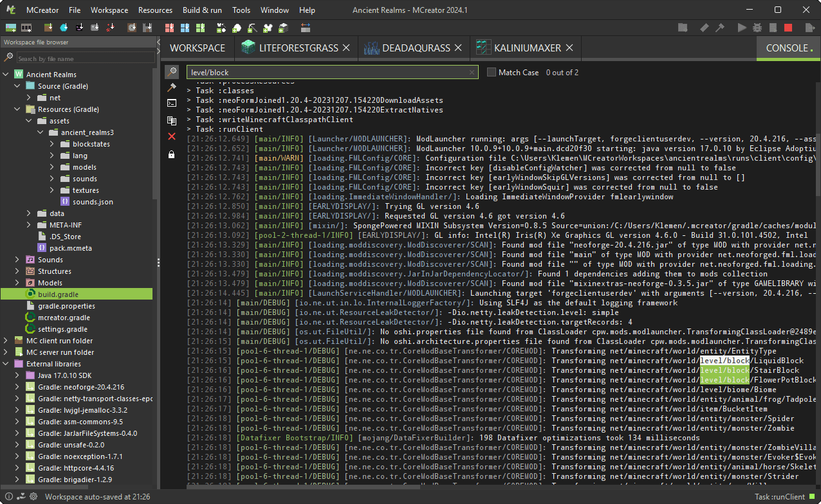Image resolution: width=821 pixels, height=504 pixels.
Task: Open the Build & run menu
Action: pos(202,10)
